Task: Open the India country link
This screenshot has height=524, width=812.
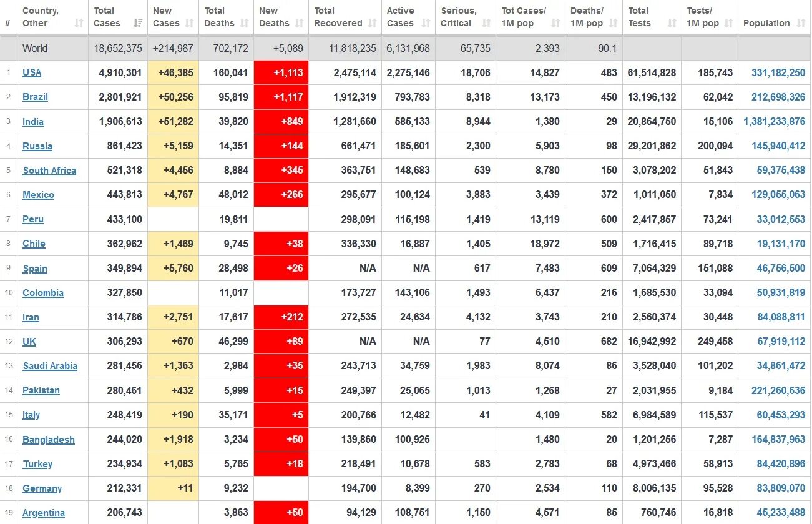Action: (33, 122)
